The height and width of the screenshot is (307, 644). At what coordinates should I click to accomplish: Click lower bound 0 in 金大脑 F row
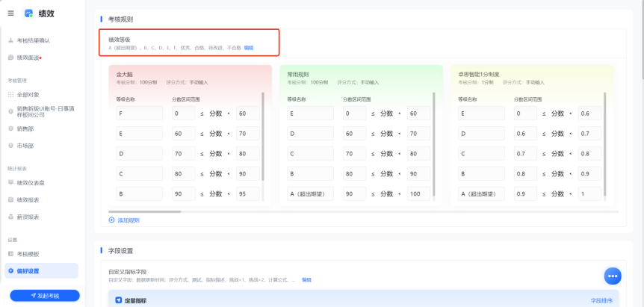coord(184,114)
